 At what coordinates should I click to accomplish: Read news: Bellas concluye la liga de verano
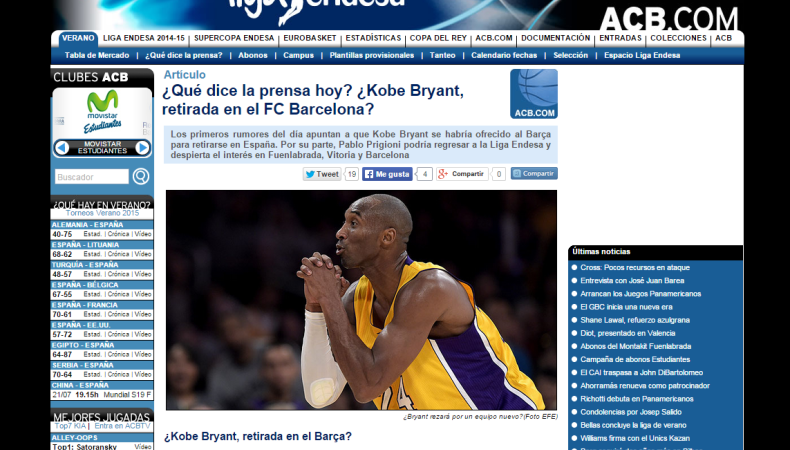click(633, 425)
